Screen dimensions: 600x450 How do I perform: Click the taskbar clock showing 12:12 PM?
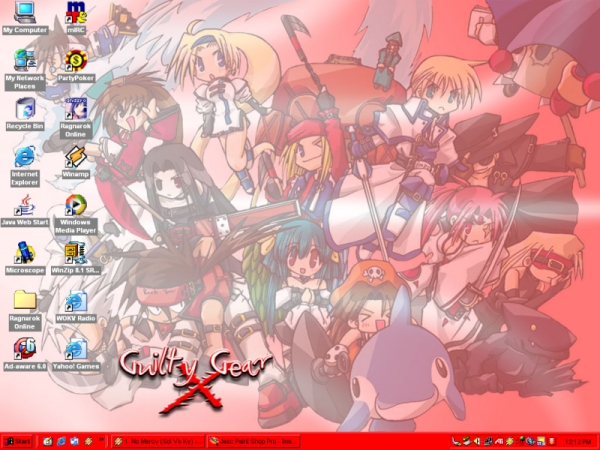click(x=578, y=442)
